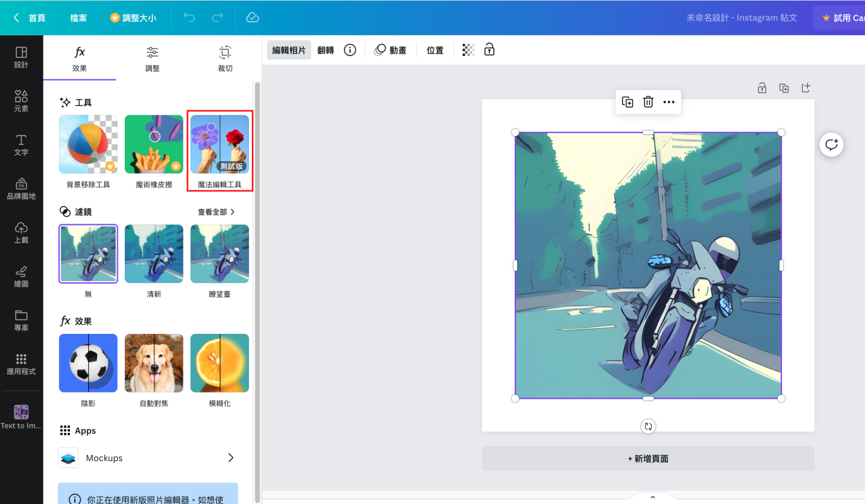Expand 查看全部 filters list
This screenshot has width=865, height=504.
216,212
